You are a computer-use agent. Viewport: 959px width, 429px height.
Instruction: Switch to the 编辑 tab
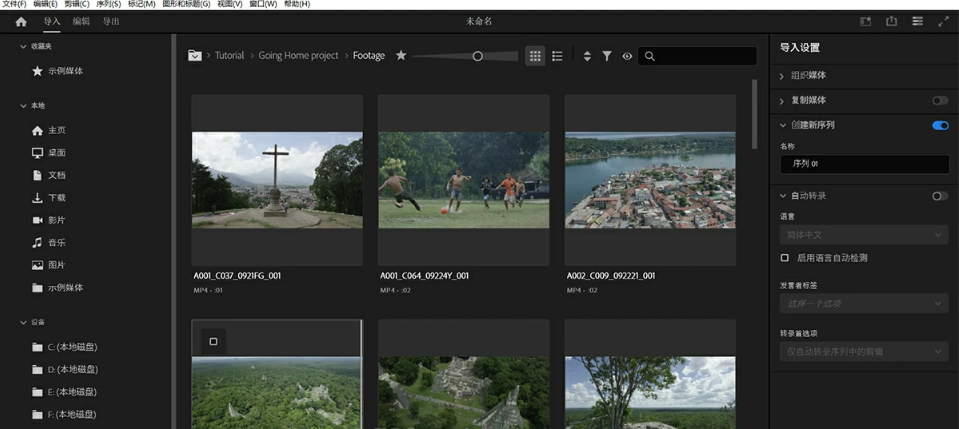point(81,21)
